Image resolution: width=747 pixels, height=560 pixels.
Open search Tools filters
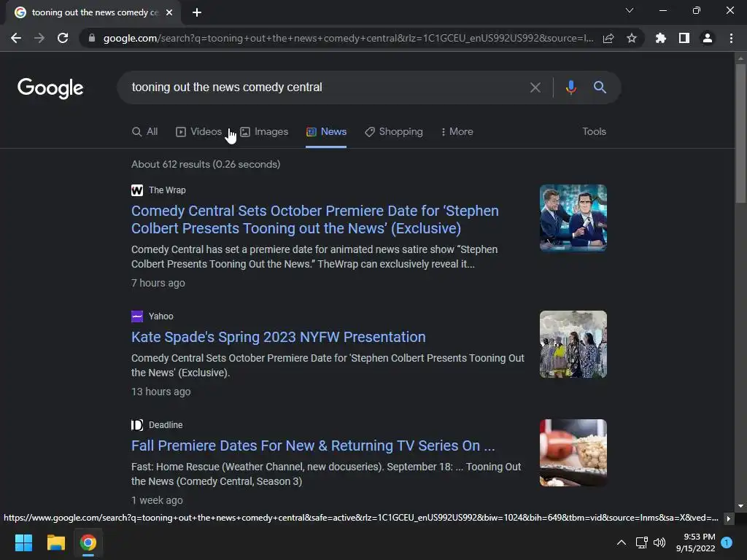(x=594, y=132)
